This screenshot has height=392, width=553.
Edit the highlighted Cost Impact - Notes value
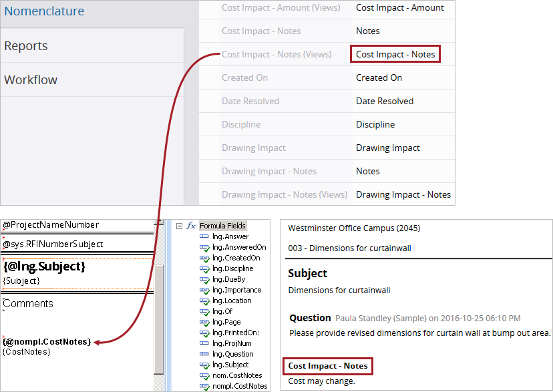[395, 54]
